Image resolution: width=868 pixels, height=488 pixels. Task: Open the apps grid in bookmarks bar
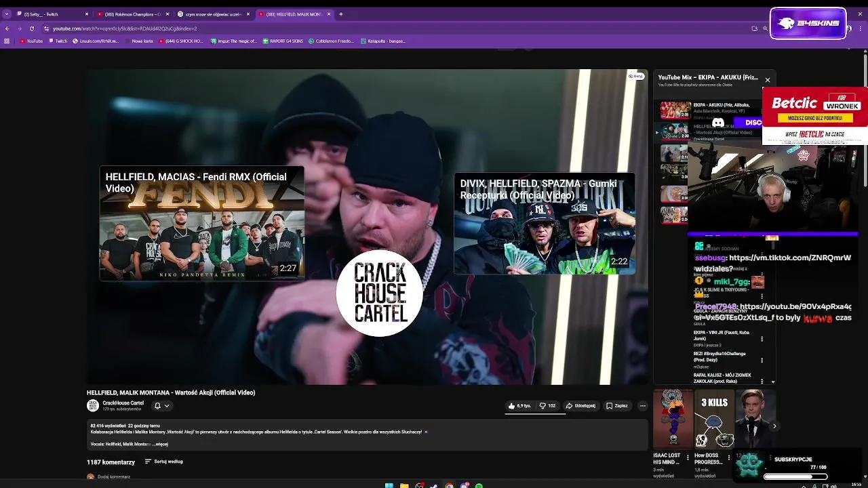[7, 41]
